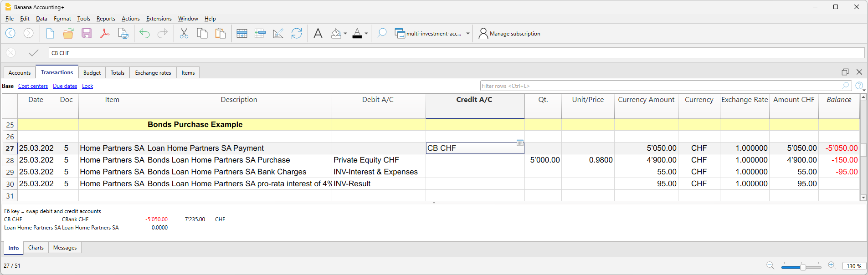Open account picker in Credit A/C cell

[520, 143]
